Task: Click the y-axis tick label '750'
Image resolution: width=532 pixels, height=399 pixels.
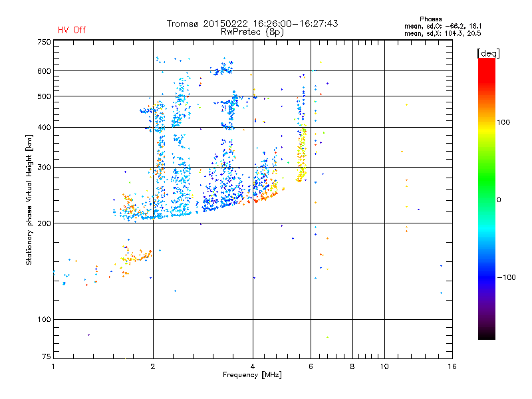Action: [44, 42]
